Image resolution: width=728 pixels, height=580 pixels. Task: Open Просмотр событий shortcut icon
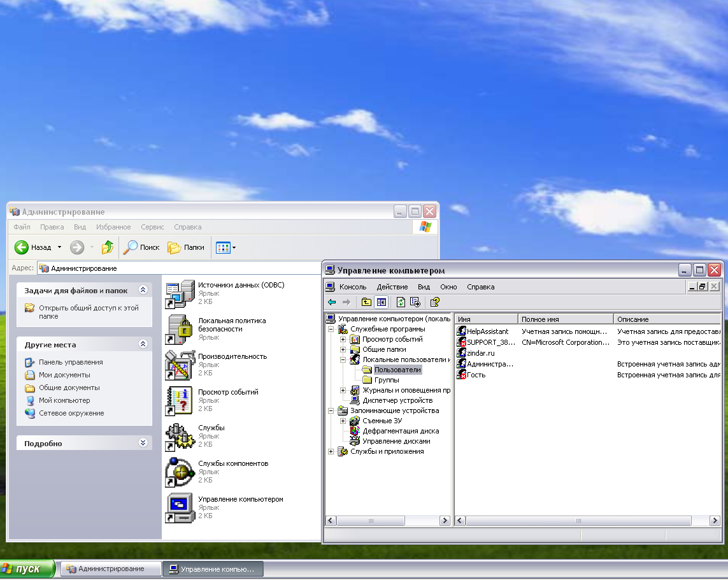(180, 401)
